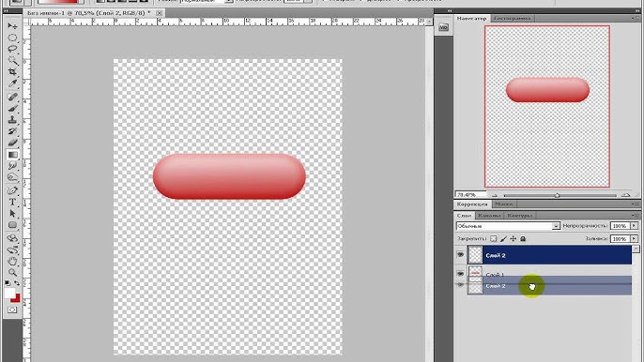Expand the tools panel double arrow
Viewport: 644px width, 362px height.
tap(7, 11)
